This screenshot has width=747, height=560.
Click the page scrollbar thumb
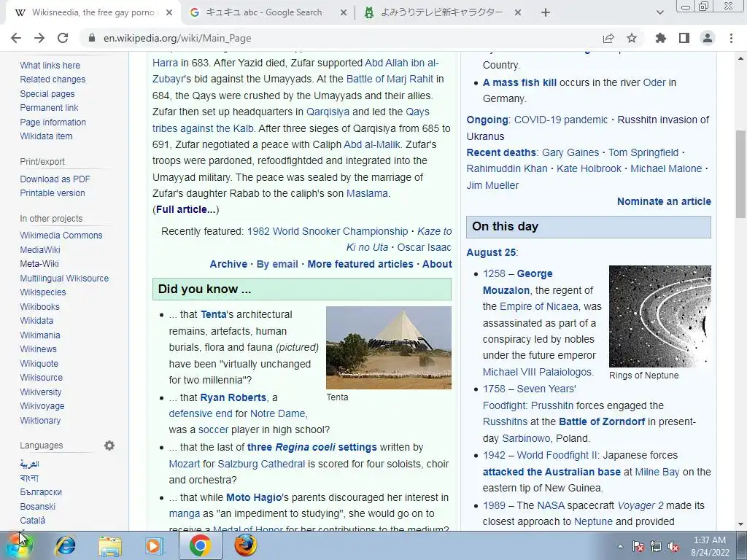pyautogui.click(x=741, y=174)
